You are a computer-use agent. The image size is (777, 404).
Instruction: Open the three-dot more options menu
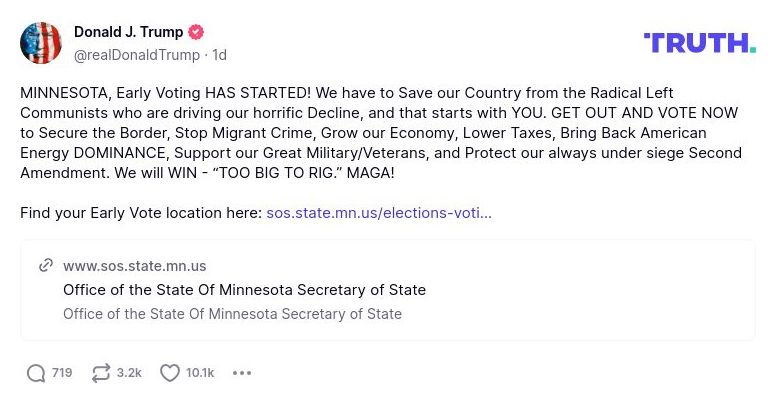[x=242, y=373]
